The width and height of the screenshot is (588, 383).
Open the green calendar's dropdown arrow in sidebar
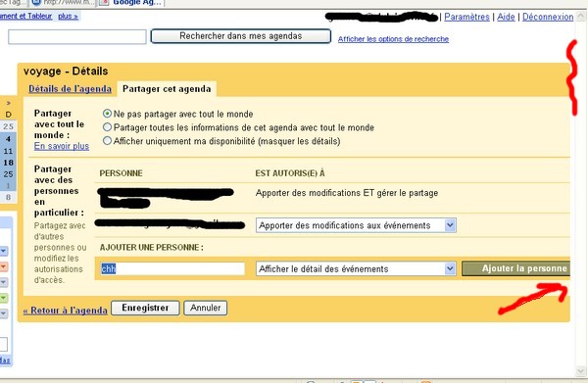(x=3, y=298)
